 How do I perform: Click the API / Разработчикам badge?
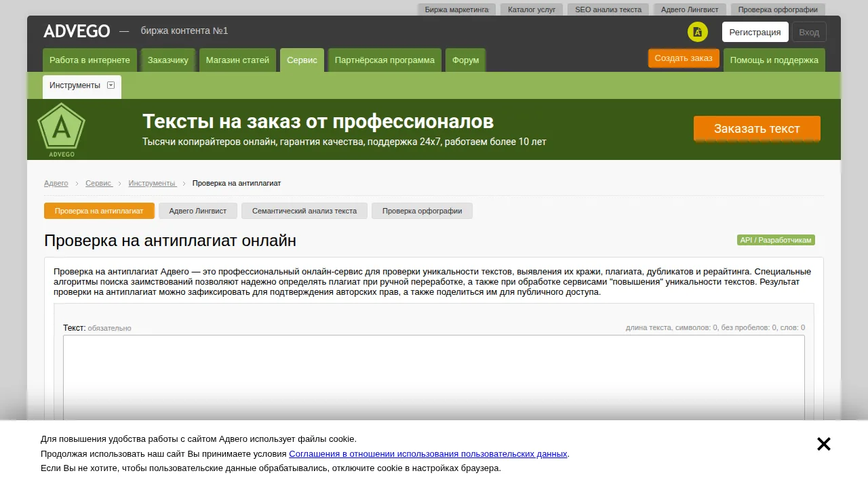tap(776, 240)
